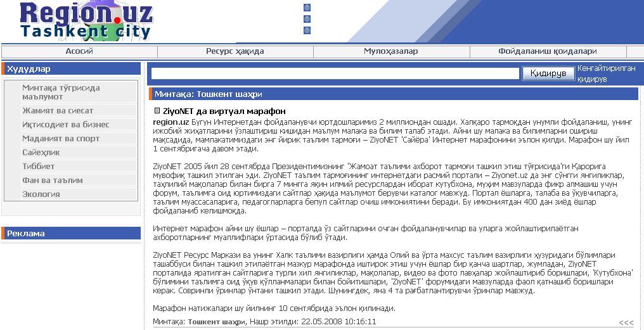
Task: Open the Мулоҳазалар menu item
Action: coord(391,51)
